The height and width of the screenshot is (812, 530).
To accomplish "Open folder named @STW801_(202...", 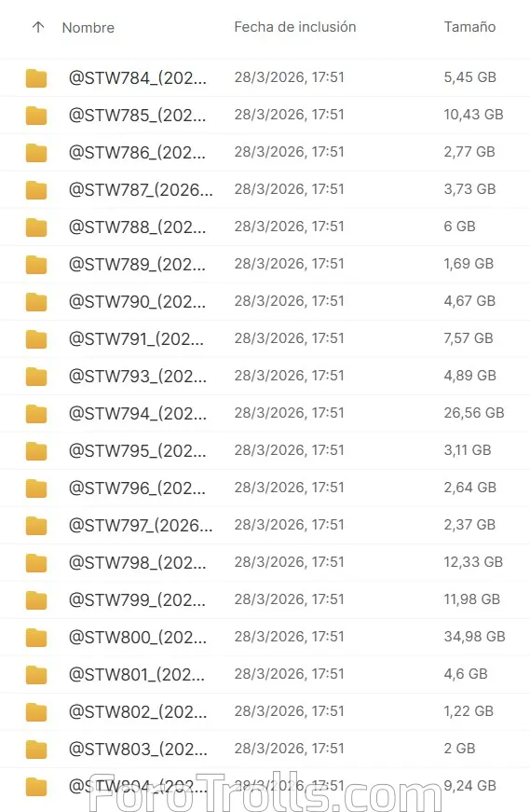I will pos(137,674).
